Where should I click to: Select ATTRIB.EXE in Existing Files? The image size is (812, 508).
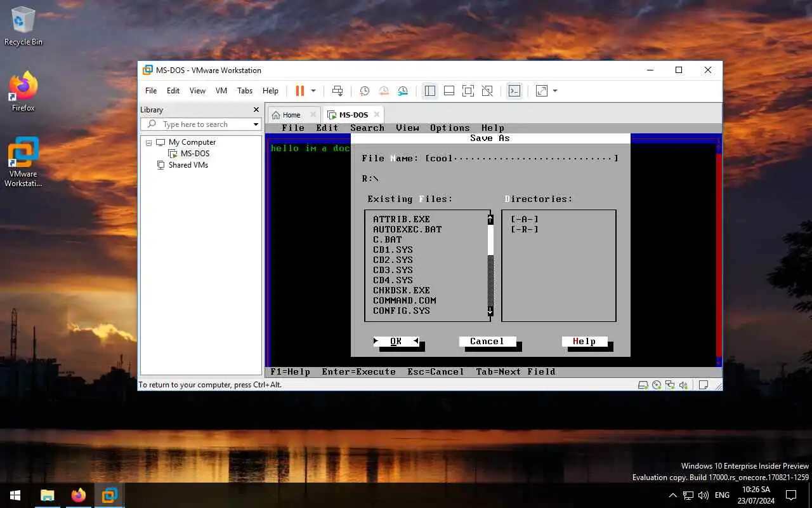[402, 219]
